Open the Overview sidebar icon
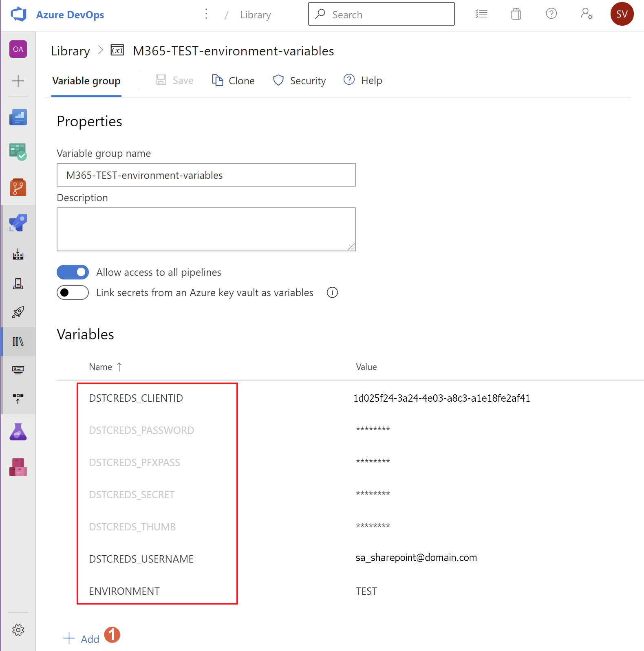The height and width of the screenshot is (651, 644). (18, 117)
